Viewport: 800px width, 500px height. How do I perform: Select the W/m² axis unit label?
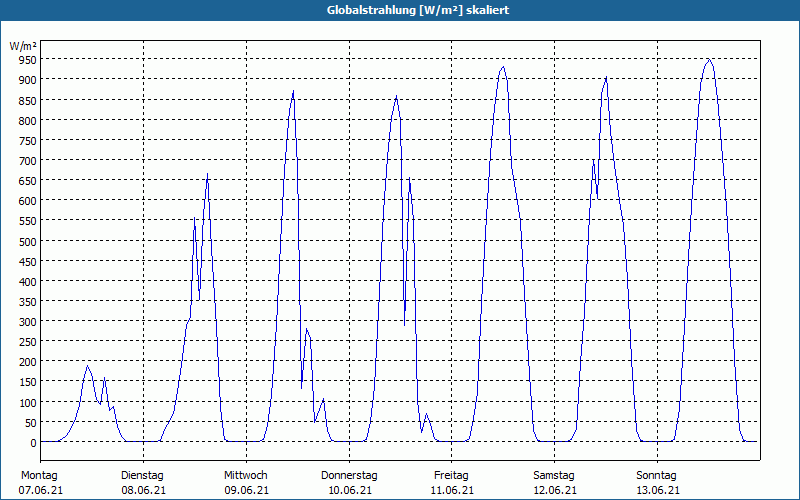[23, 46]
